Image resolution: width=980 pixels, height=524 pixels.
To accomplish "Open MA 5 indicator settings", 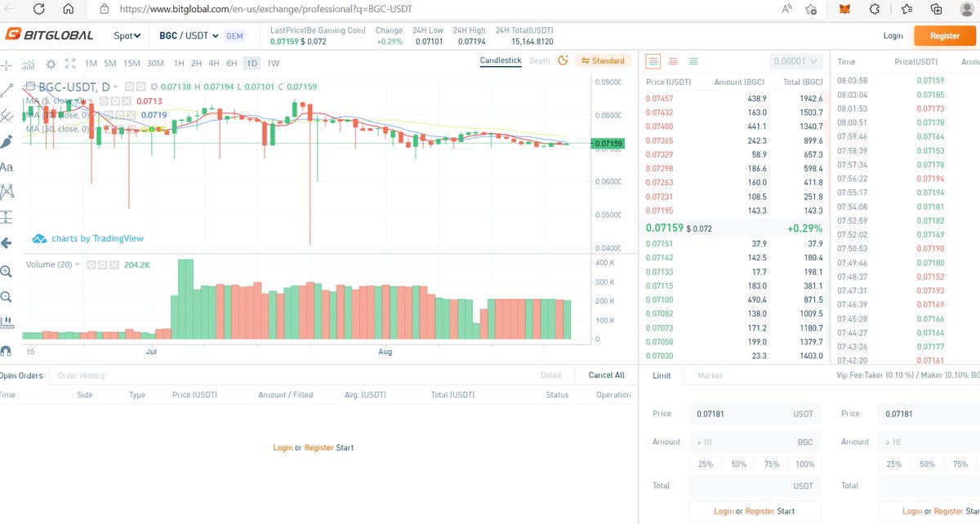I will 115,101.
